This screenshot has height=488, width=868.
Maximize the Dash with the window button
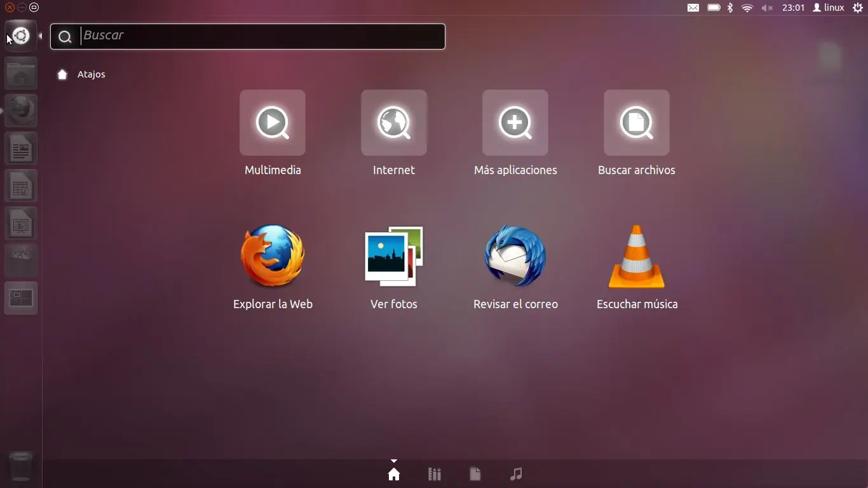pos(34,8)
